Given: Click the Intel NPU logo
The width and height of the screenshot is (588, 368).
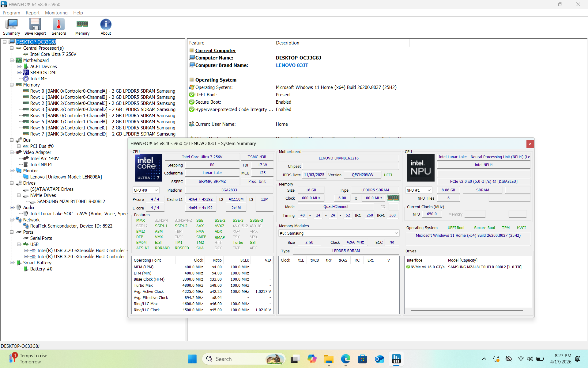Looking at the screenshot, I should pos(420,168).
